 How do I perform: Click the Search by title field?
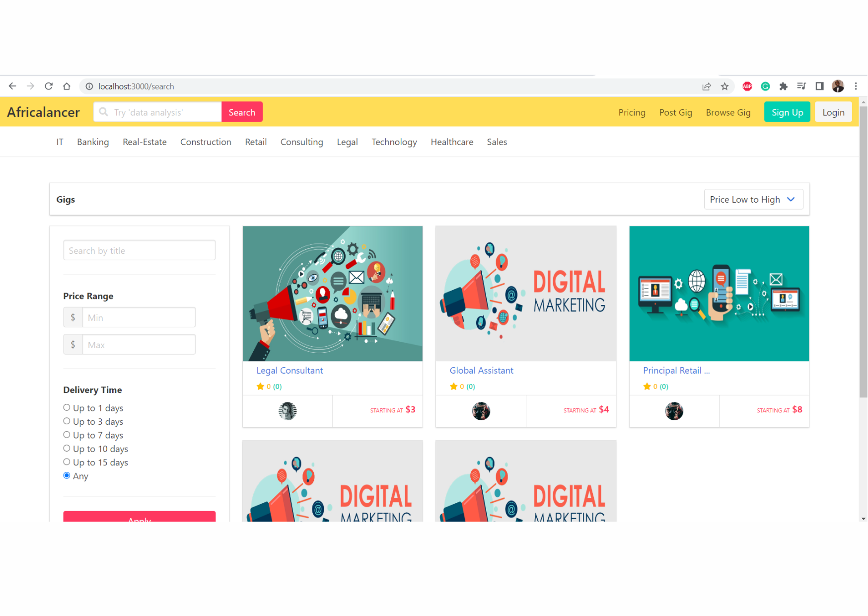click(139, 250)
